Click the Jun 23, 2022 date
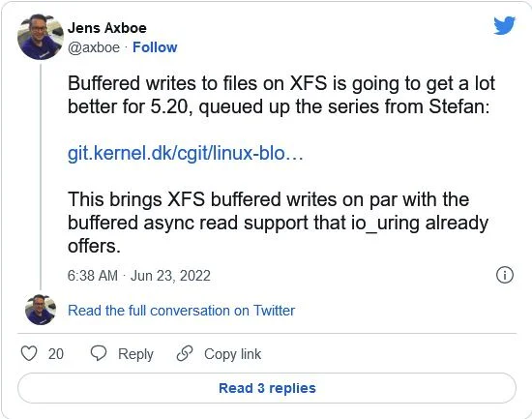Image resolution: width=532 pixels, height=419 pixels. click(x=170, y=276)
